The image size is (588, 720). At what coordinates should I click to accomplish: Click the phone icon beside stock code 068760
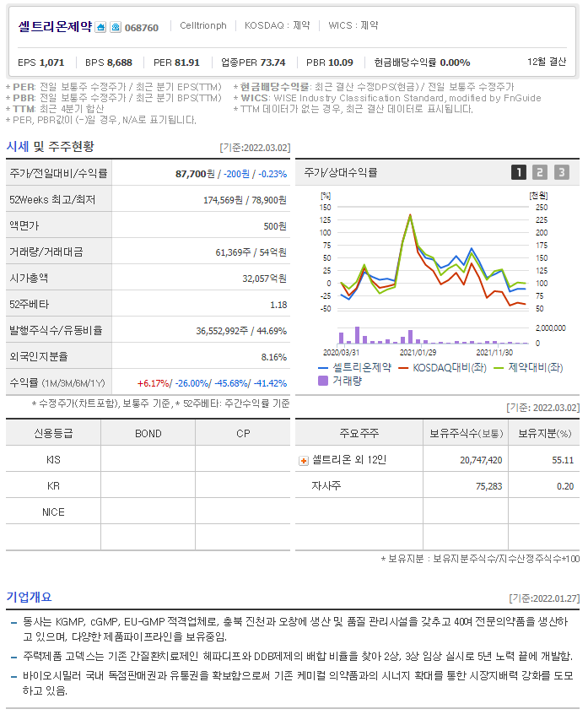[116, 28]
